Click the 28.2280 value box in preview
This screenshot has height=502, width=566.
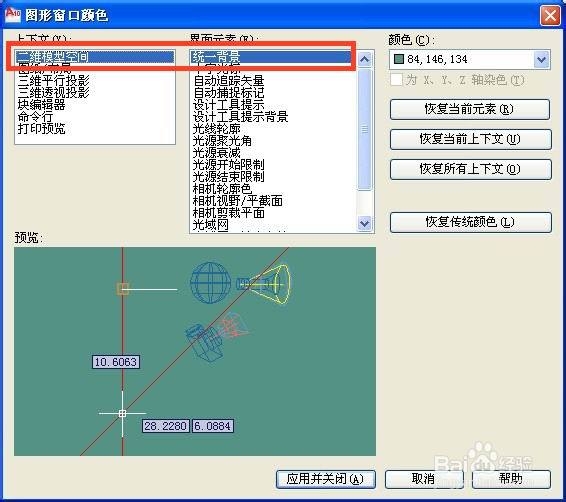point(165,426)
